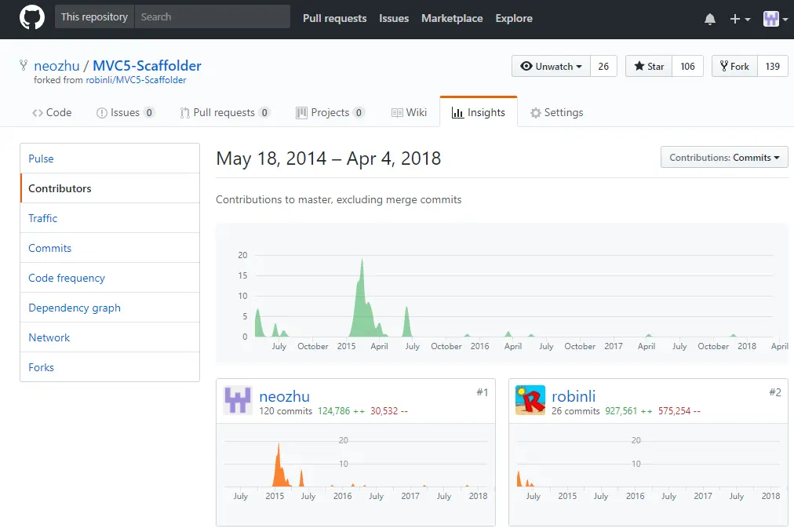The height and width of the screenshot is (532, 794).
Task: Open neozhu contributor name link
Action: (x=284, y=396)
